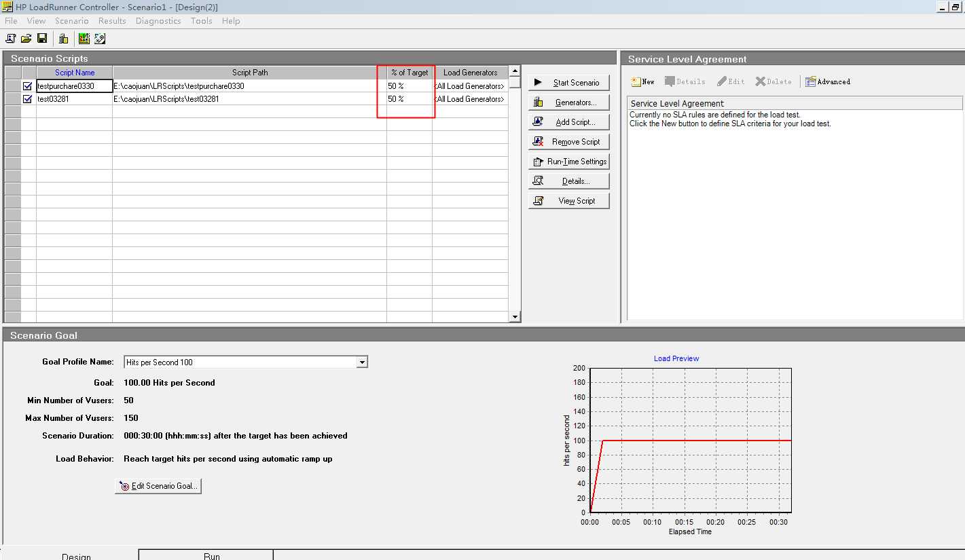This screenshot has height=560, width=965.
Task: Click the View Script button
Action: coord(569,201)
